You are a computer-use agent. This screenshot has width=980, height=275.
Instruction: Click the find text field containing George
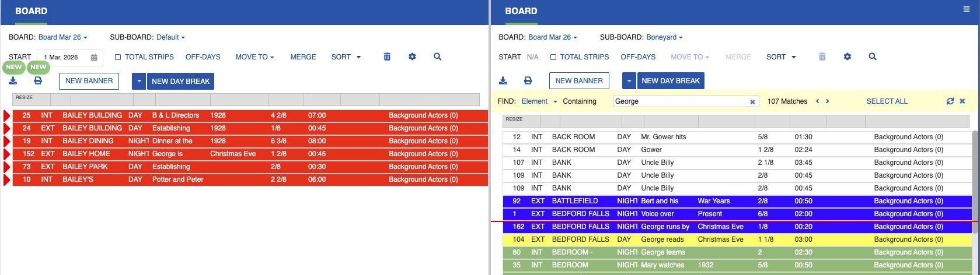[680, 101]
